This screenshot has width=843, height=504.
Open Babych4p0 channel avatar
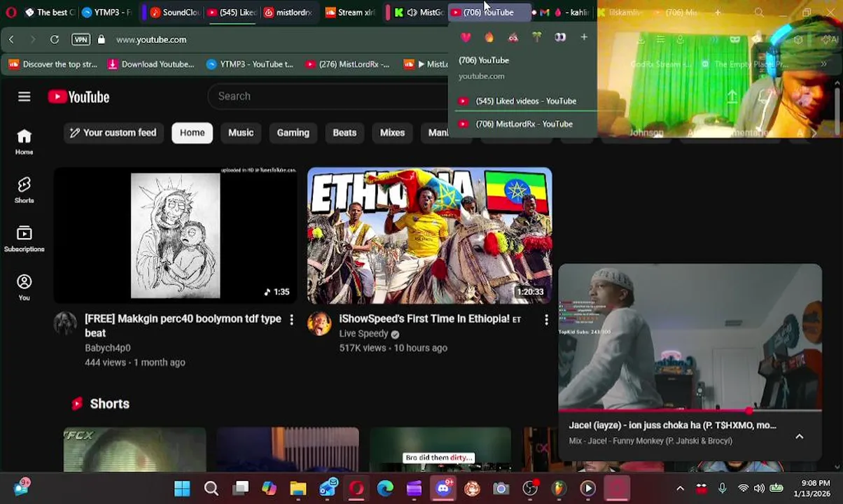tap(65, 323)
